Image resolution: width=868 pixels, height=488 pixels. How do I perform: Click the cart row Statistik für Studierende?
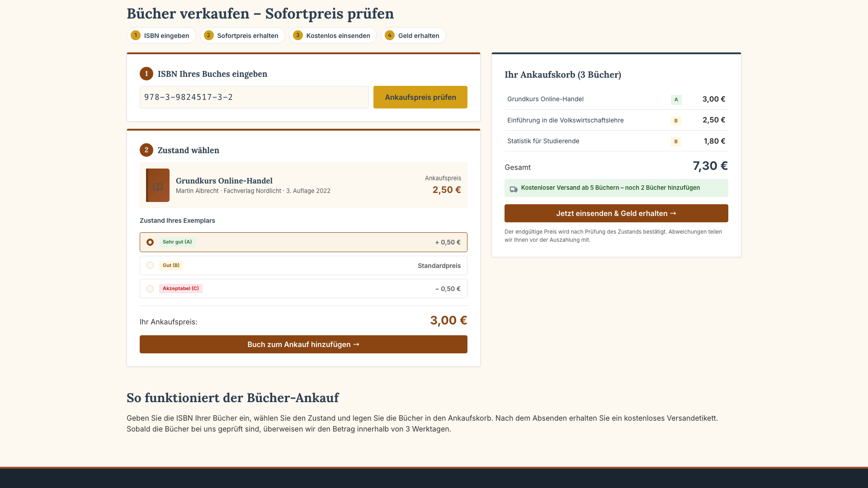coord(616,141)
